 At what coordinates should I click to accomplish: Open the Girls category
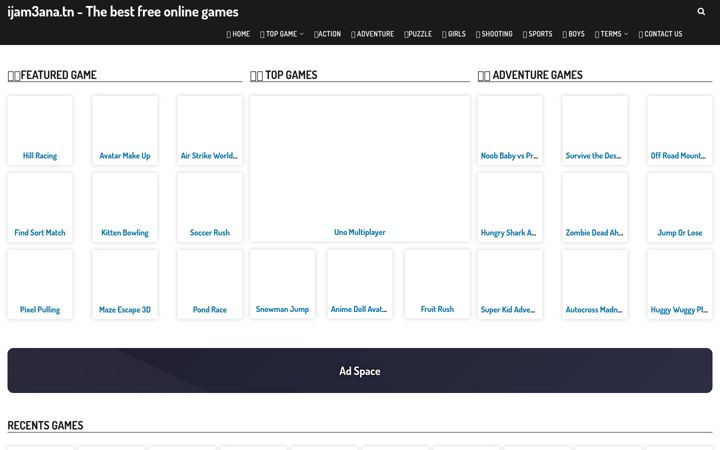(454, 34)
